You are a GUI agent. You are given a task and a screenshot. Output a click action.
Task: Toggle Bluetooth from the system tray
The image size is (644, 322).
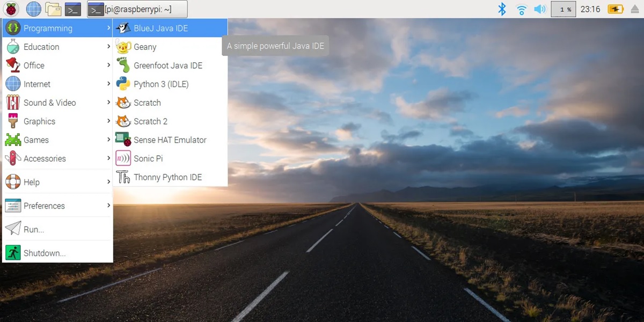(501, 9)
